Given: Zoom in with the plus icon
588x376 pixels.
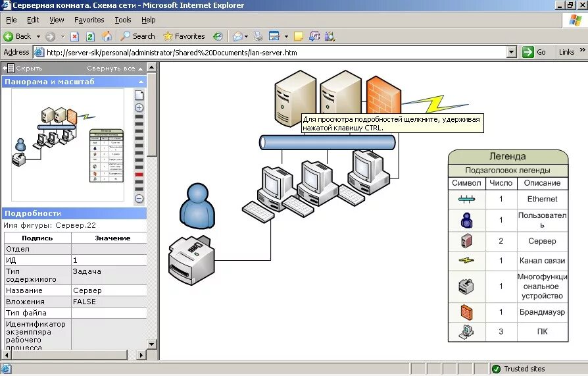Looking at the screenshot, I should pyautogui.click(x=139, y=107).
